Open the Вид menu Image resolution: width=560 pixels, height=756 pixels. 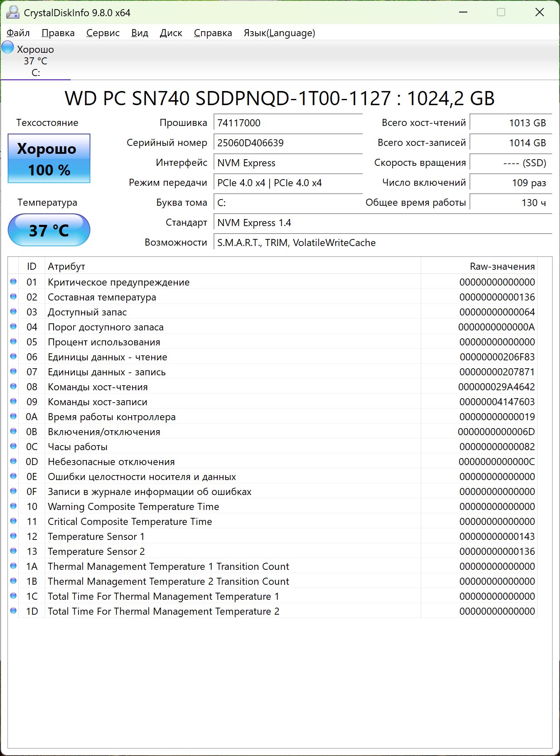click(140, 33)
